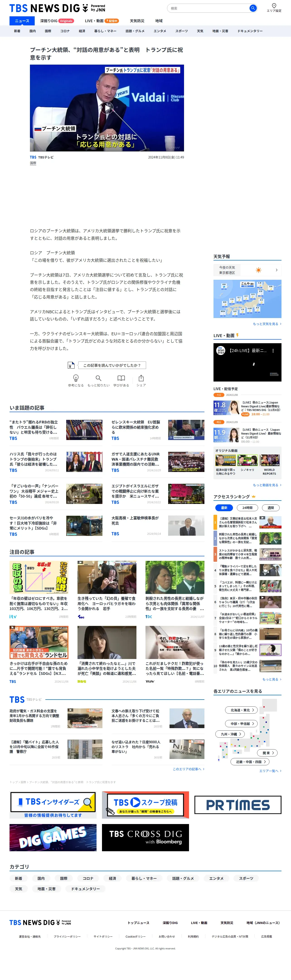
Task: Select the 九州・沖縄 region button
Action: coord(230,734)
